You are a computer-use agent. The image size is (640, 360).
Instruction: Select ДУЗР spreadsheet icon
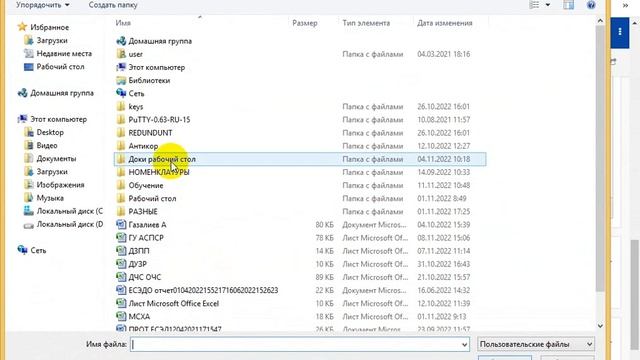point(121,264)
